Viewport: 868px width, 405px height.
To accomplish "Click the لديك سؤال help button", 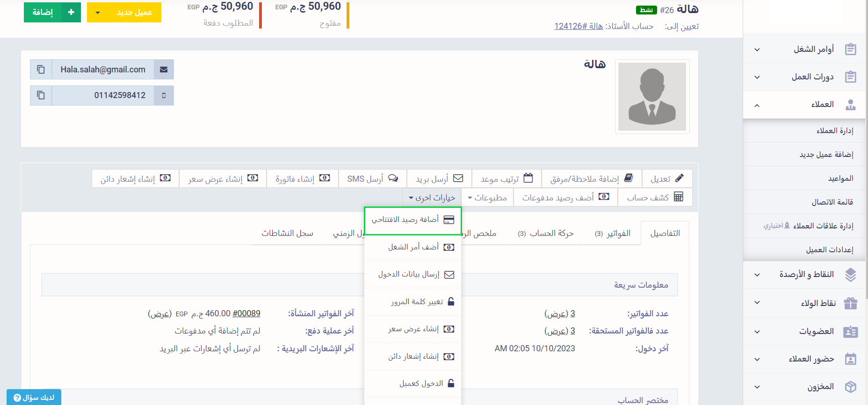I will click(x=34, y=397).
